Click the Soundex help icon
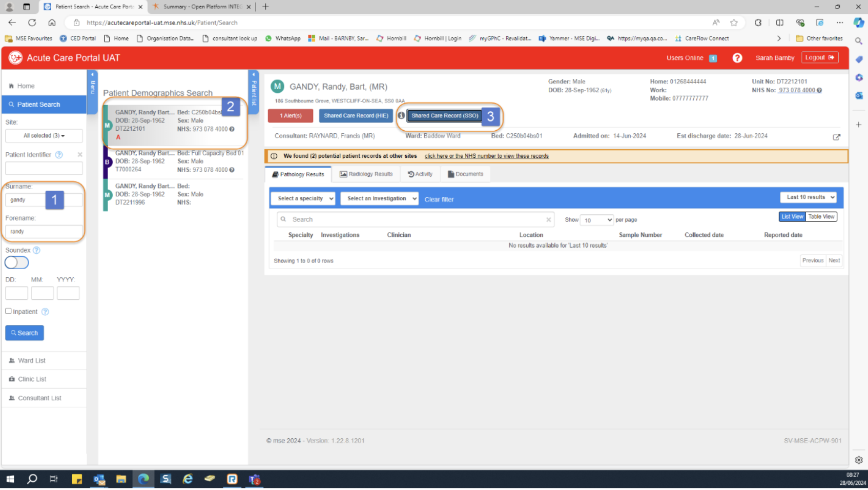The height and width of the screenshot is (490, 868). [36, 251]
